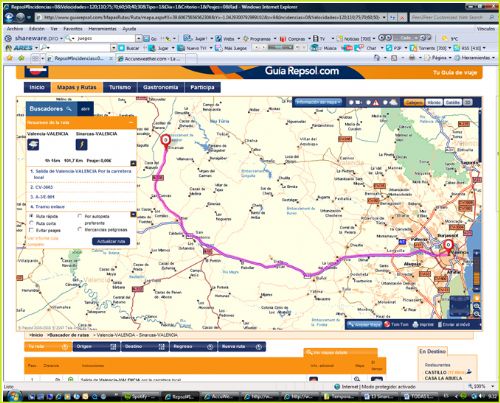
Task: Click the Híbrido map view button
Action: (x=434, y=102)
